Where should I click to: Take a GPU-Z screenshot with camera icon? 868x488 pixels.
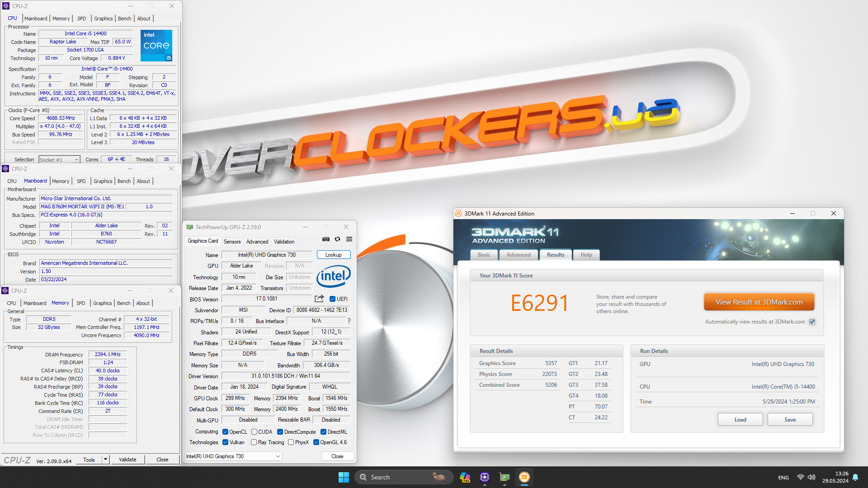point(325,239)
